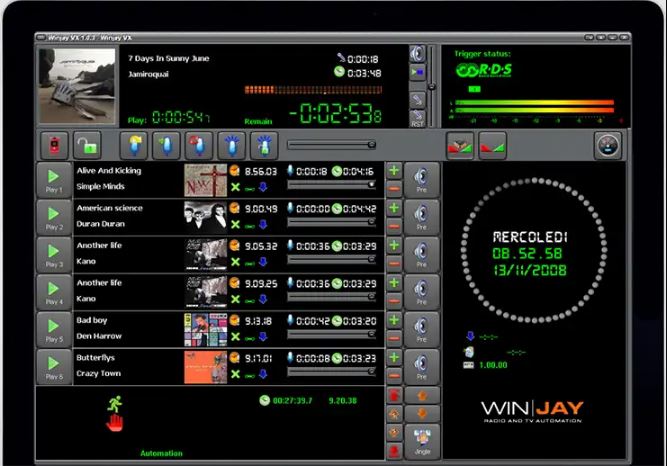Start Play 5 for Bad boy
Viewport: 667px width, 466px height.
(54, 330)
